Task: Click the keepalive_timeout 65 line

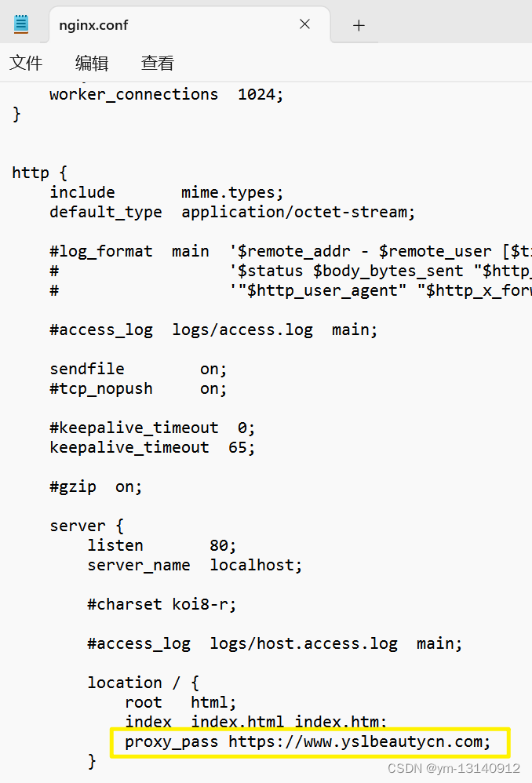Action: [152, 447]
